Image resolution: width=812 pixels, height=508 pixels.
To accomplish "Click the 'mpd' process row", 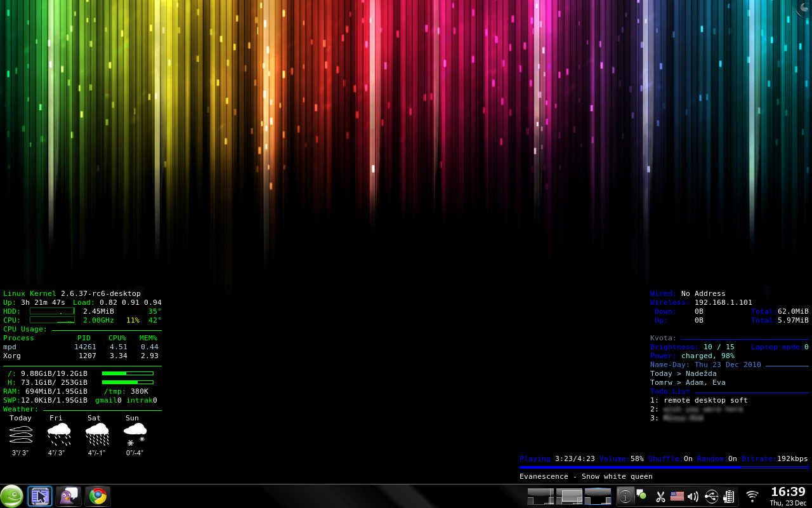I will click(x=81, y=347).
